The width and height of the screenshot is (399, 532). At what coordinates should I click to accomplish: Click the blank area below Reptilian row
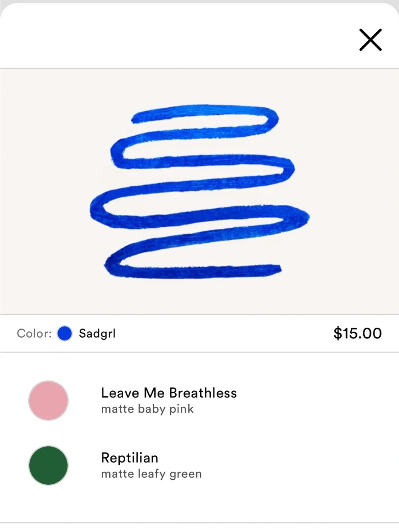[199, 505]
